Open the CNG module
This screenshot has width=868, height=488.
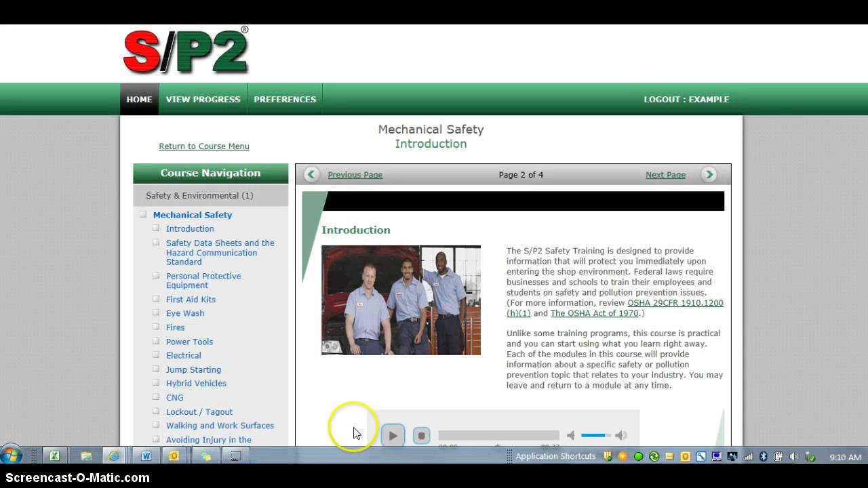pyautogui.click(x=175, y=397)
